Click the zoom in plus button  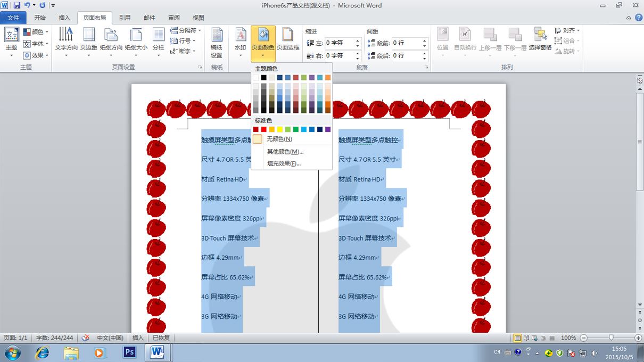[638, 338]
